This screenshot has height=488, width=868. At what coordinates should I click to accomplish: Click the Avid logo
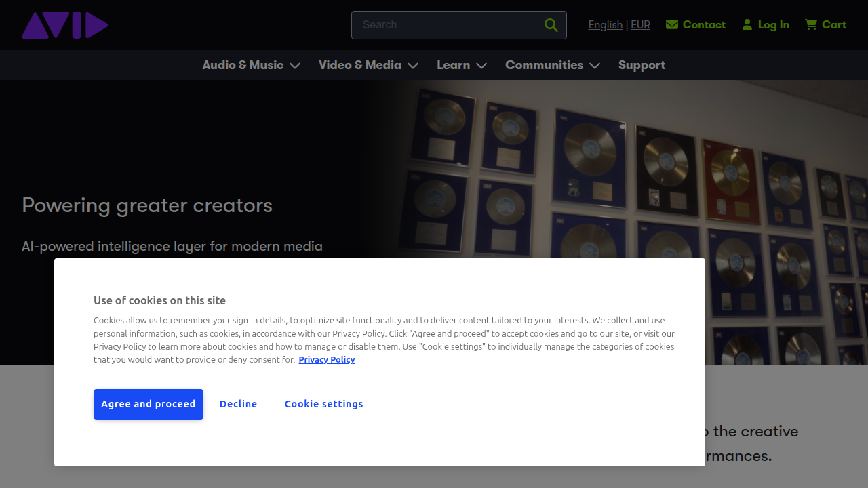pyautogui.click(x=65, y=25)
